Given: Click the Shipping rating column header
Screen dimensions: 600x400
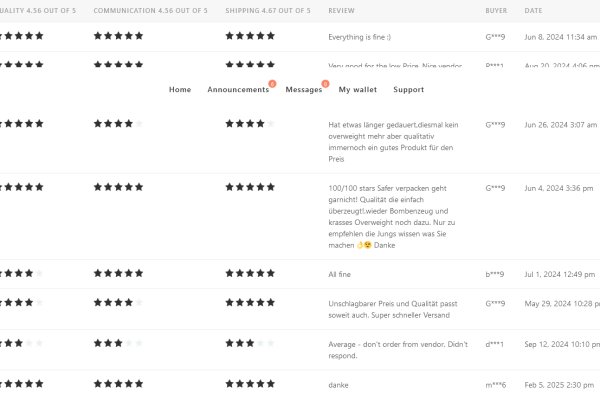Looking at the screenshot, I should click(x=268, y=10).
